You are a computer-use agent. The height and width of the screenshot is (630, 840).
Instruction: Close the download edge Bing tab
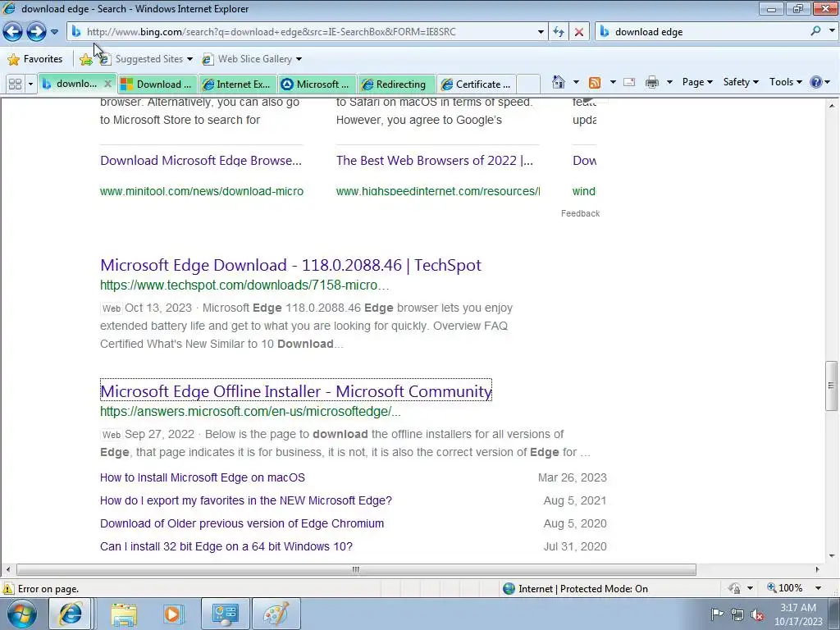point(107,84)
